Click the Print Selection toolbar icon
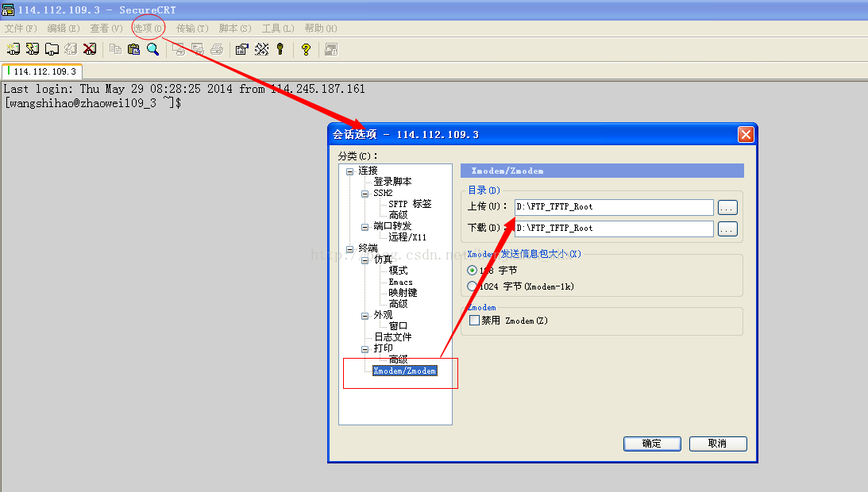The width and height of the screenshot is (868, 492). (x=198, y=49)
